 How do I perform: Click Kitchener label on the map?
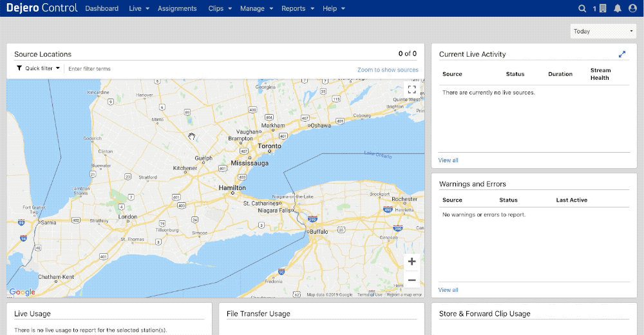click(185, 168)
